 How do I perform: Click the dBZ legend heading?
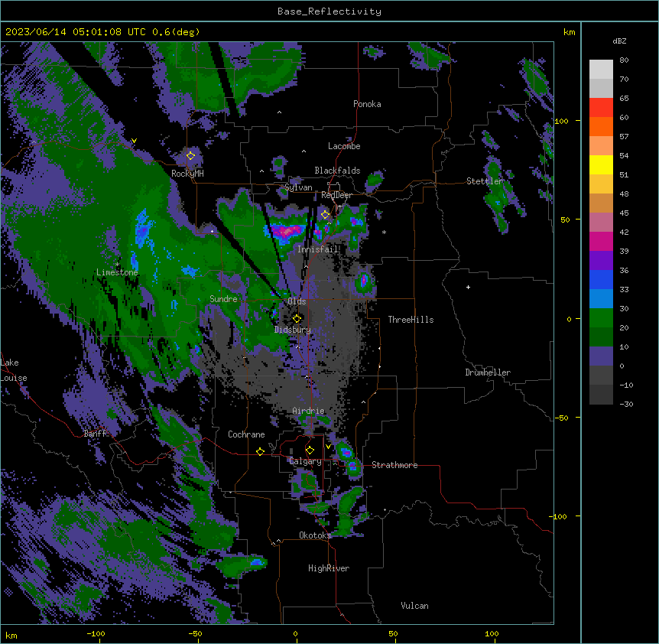tap(619, 41)
